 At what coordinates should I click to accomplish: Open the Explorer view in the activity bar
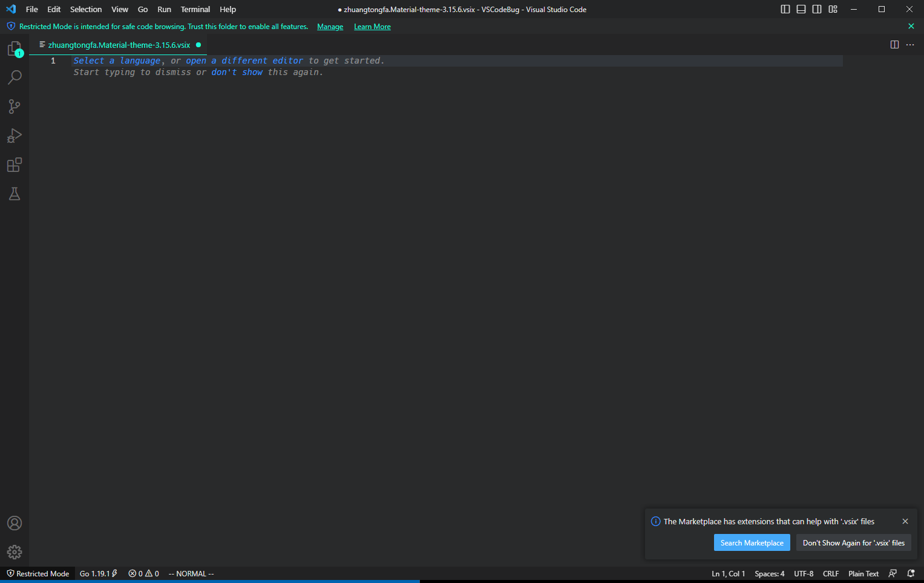pyautogui.click(x=14, y=48)
